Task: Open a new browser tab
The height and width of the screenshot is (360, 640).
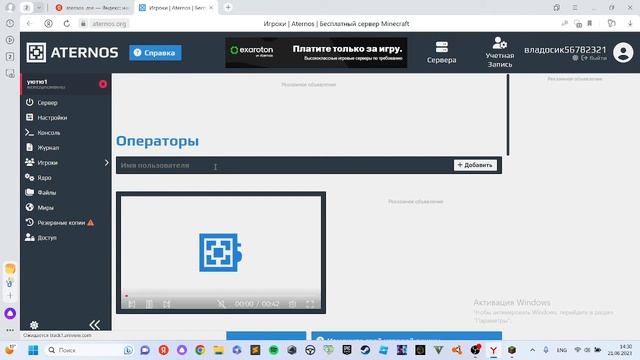Action: tap(228, 7)
